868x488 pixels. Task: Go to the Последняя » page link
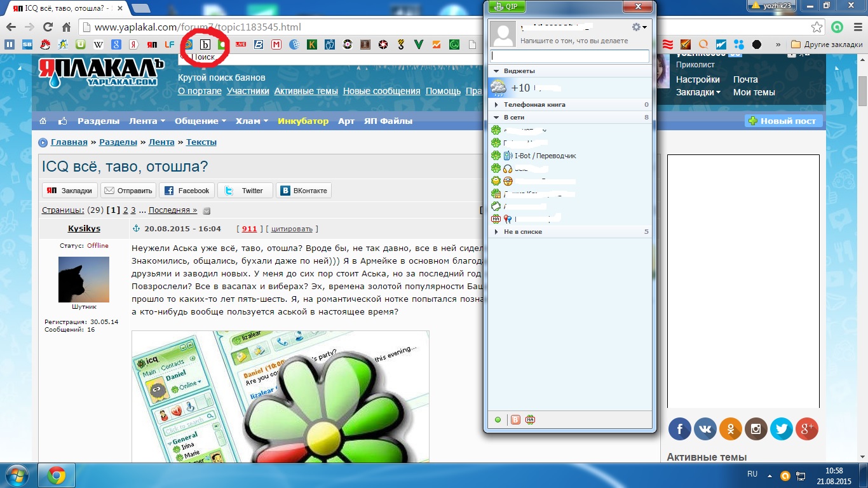click(173, 210)
